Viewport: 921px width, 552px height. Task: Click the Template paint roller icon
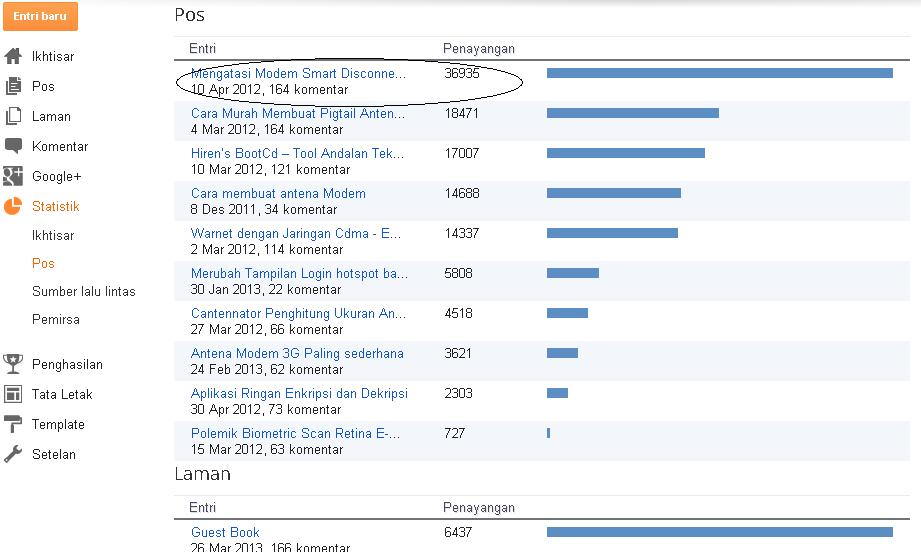pyautogui.click(x=13, y=424)
